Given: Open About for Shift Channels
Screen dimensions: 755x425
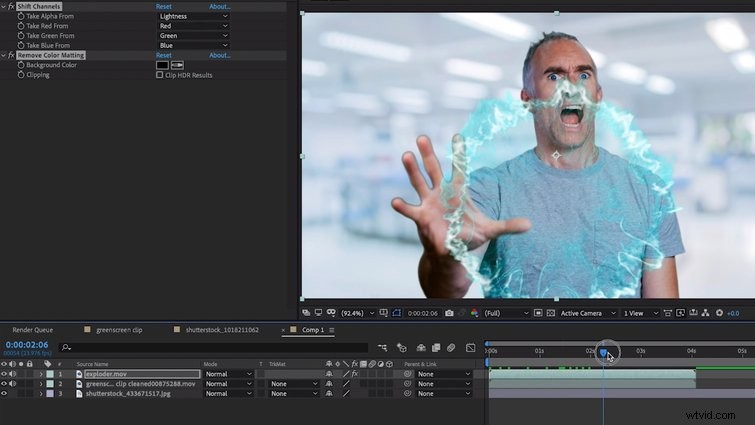Looking at the screenshot, I should coord(220,6).
